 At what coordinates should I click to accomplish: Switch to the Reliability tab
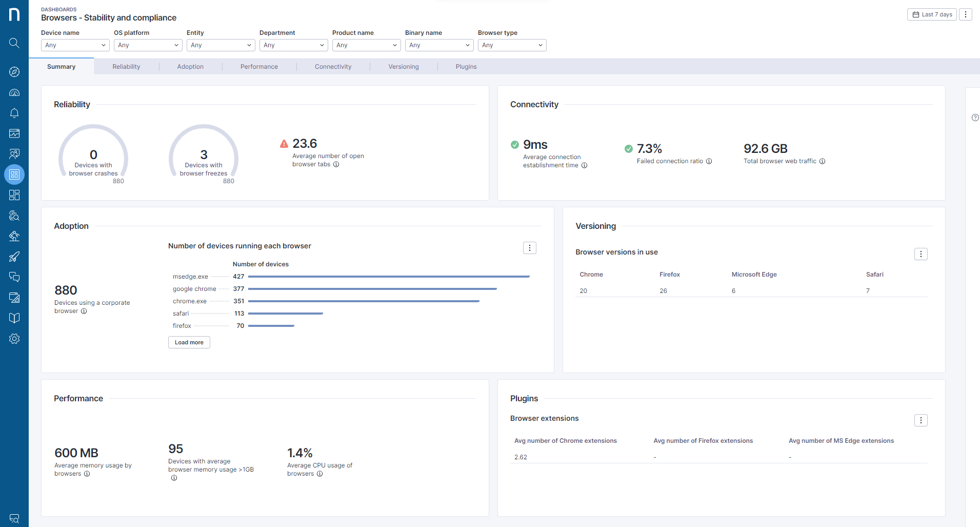tap(126, 67)
